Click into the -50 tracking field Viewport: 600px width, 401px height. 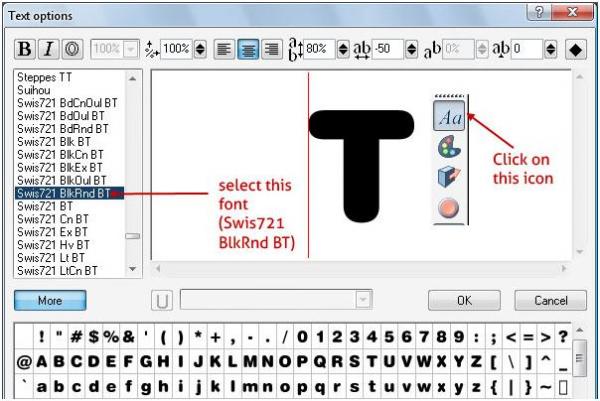coord(387,49)
